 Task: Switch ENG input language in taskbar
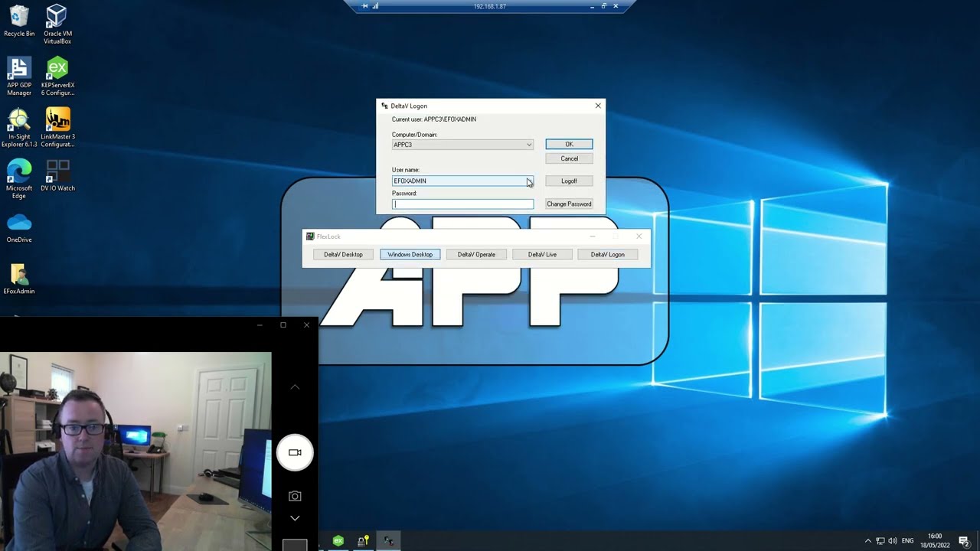(x=908, y=541)
